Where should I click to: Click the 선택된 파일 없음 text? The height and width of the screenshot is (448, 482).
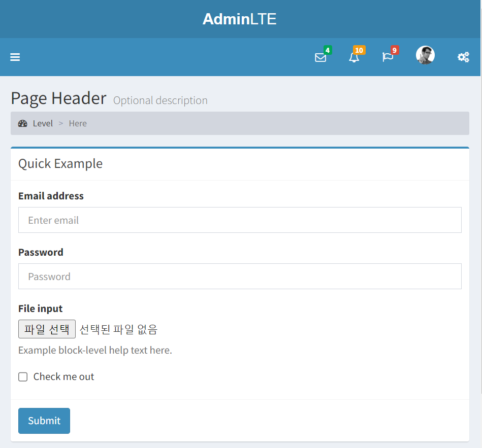click(x=118, y=329)
